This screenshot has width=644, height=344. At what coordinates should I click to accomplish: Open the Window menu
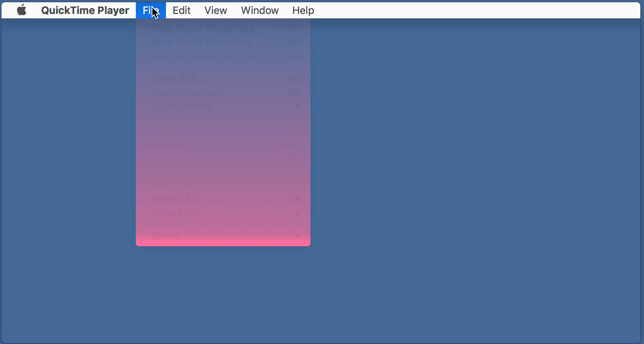pos(260,10)
